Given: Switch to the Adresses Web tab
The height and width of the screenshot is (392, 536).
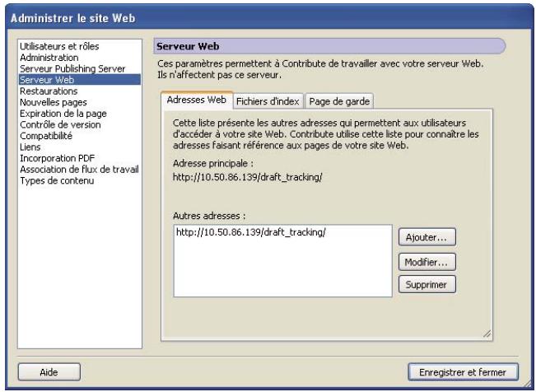Looking at the screenshot, I should tap(197, 100).
